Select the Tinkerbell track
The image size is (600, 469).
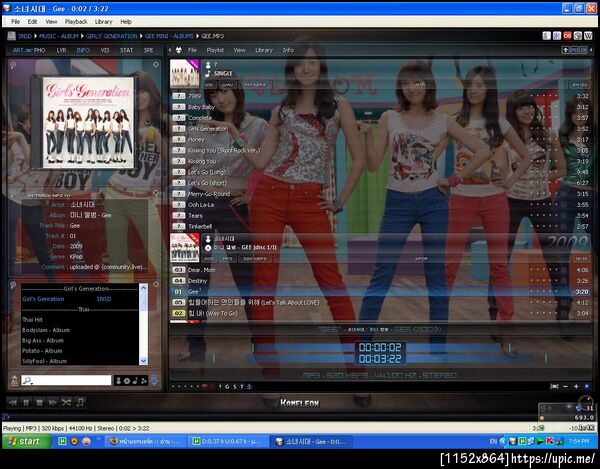click(x=380, y=226)
